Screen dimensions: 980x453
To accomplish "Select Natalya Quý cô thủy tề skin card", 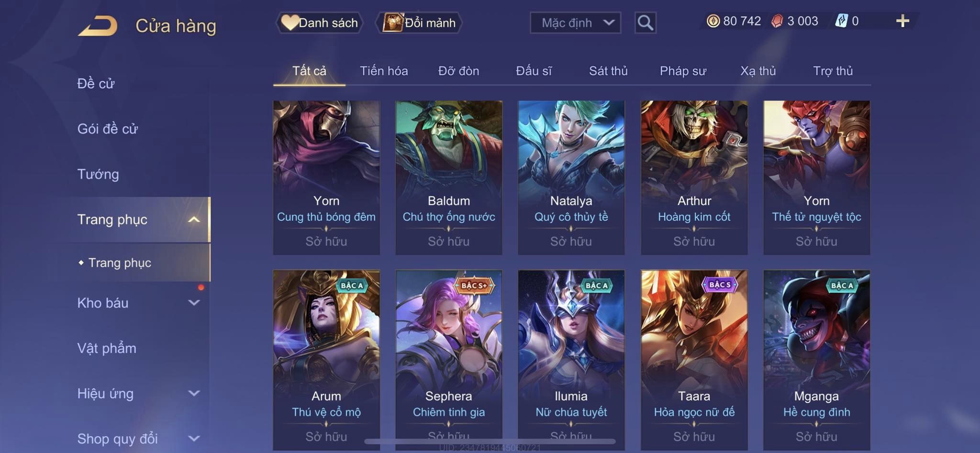I will (x=571, y=177).
